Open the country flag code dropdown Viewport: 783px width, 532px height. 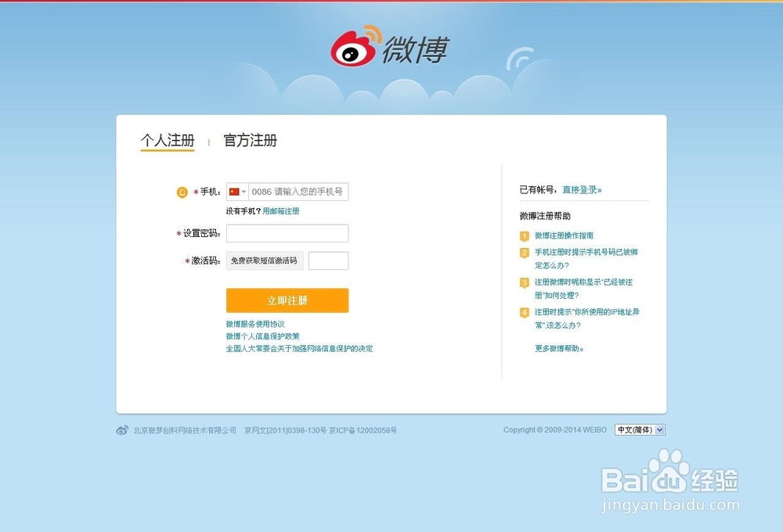click(237, 192)
